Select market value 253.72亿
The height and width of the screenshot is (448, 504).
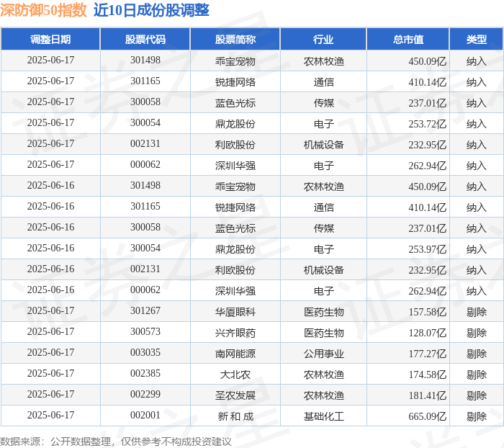[x=428, y=123]
